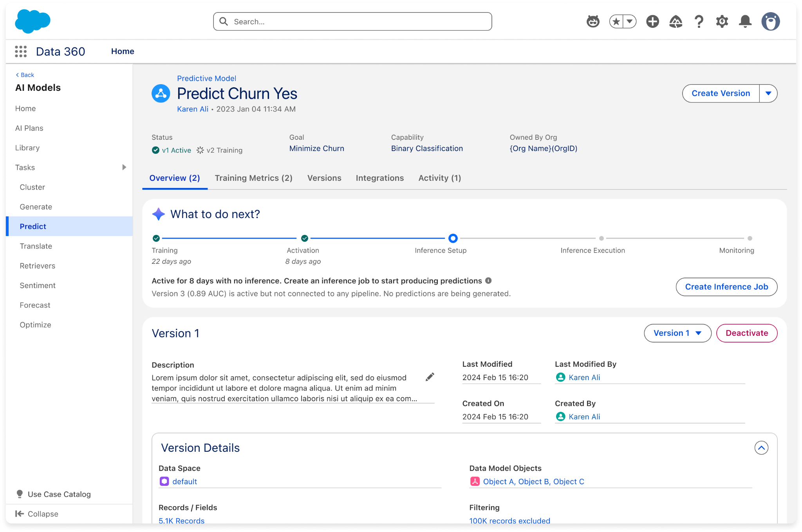Click Create Inference Job
The height and width of the screenshot is (532, 802).
pos(726,287)
